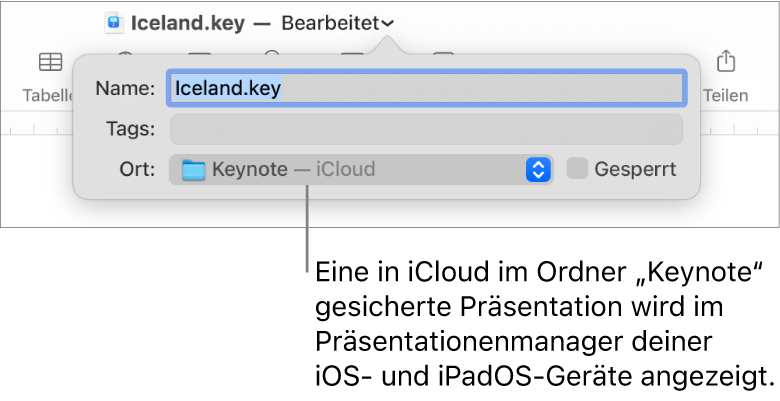Expand the chevron next to Bearbeitet

[x=387, y=23]
